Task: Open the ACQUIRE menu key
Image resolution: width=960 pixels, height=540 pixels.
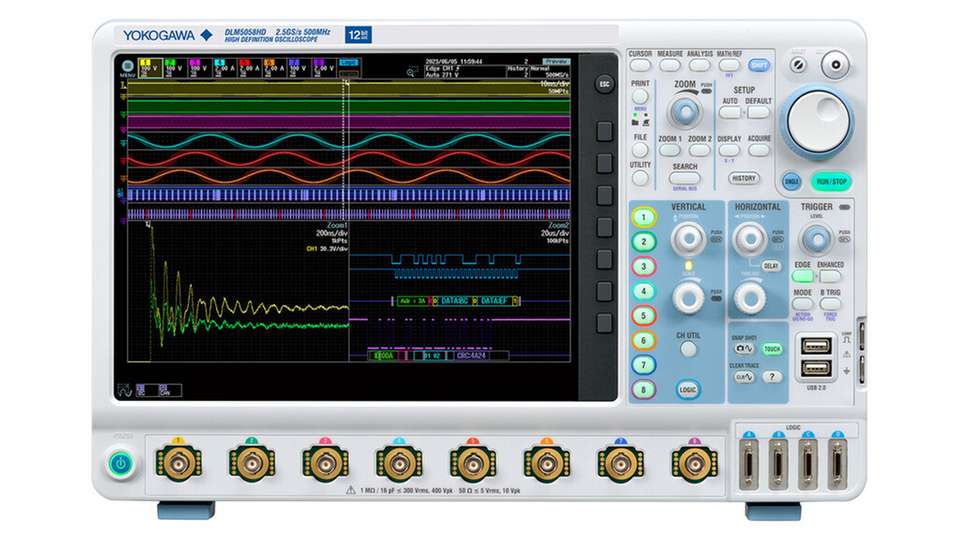Action: pos(759,150)
